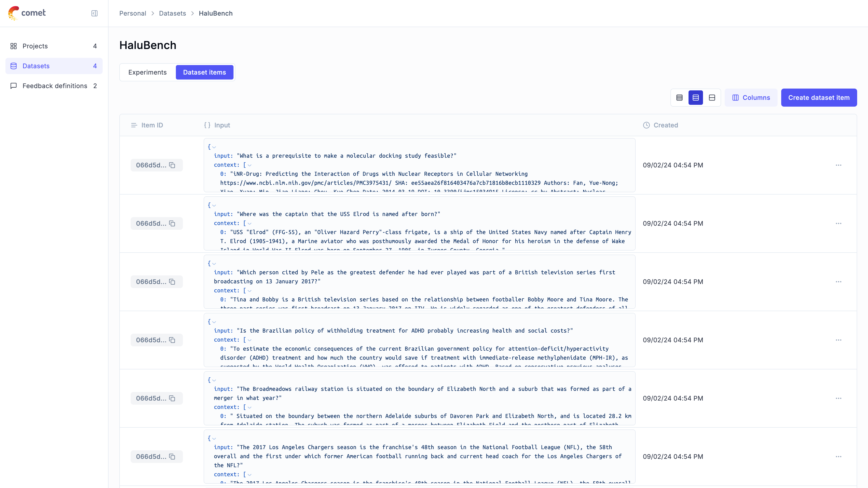Collapse JSON root of Pele defender row

214,264
